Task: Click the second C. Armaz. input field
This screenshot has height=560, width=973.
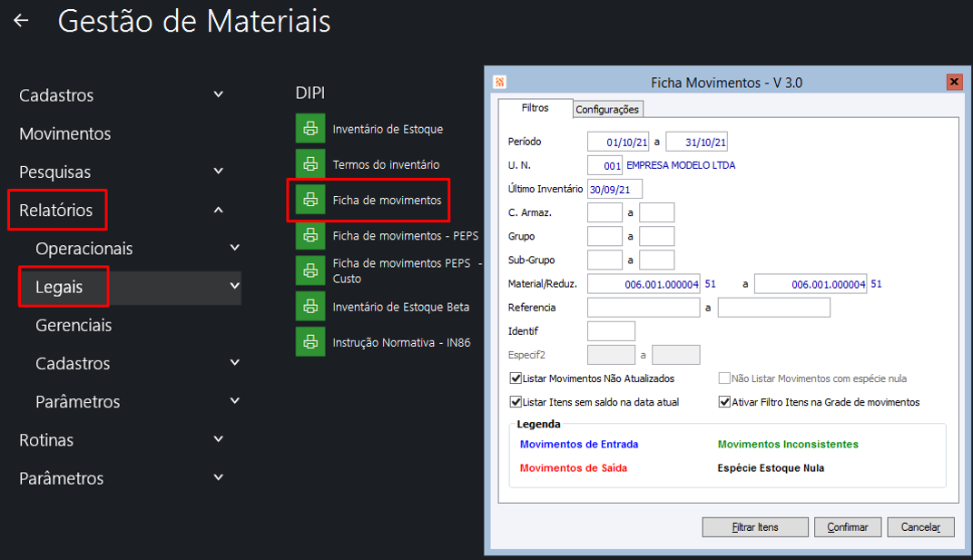Action: coord(656,212)
